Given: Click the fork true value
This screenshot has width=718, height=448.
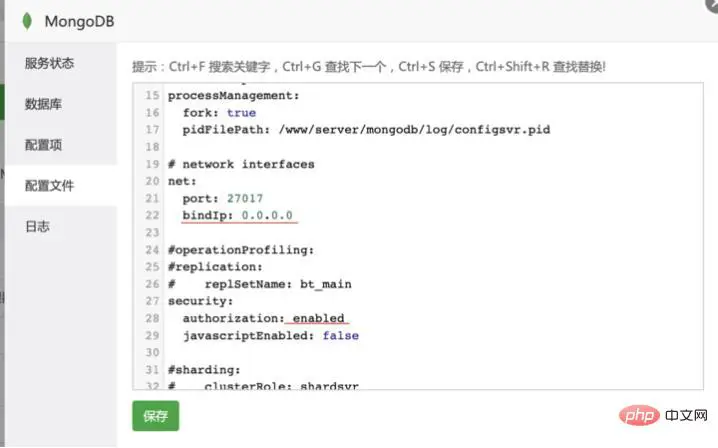Looking at the screenshot, I should 241,113.
